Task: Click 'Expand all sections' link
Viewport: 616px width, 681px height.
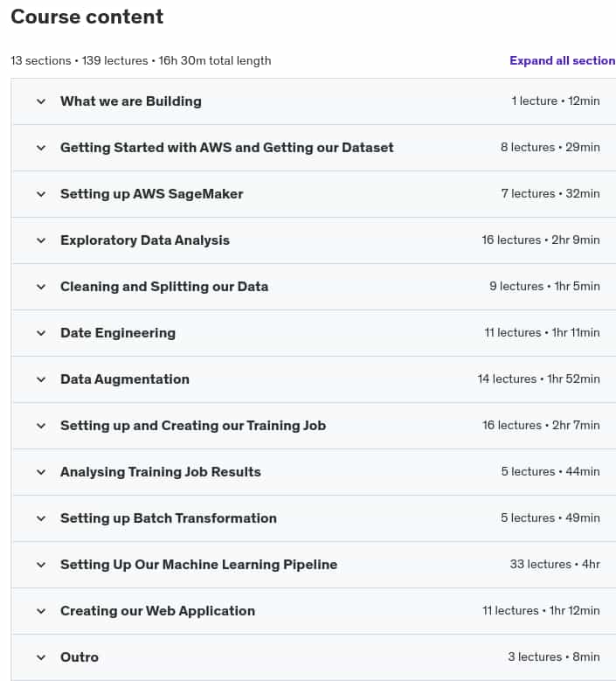Action: pyautogui.click(x=563, y=60)
